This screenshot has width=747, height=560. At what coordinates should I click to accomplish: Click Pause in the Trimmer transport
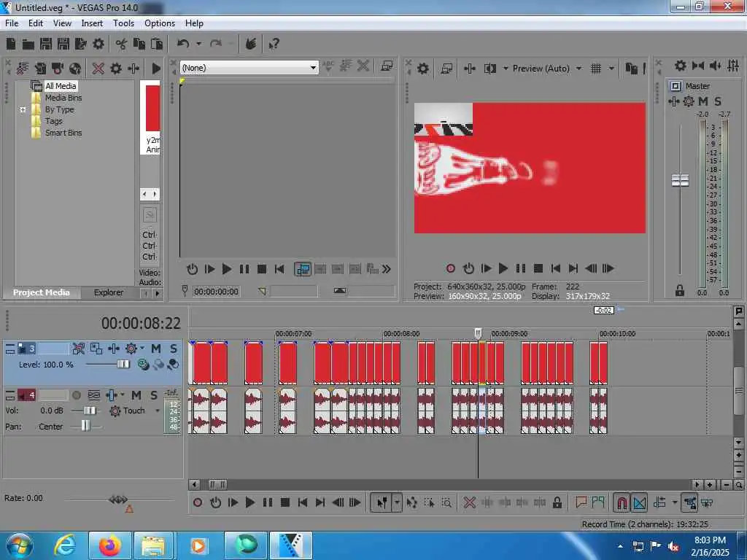[244, 269]
